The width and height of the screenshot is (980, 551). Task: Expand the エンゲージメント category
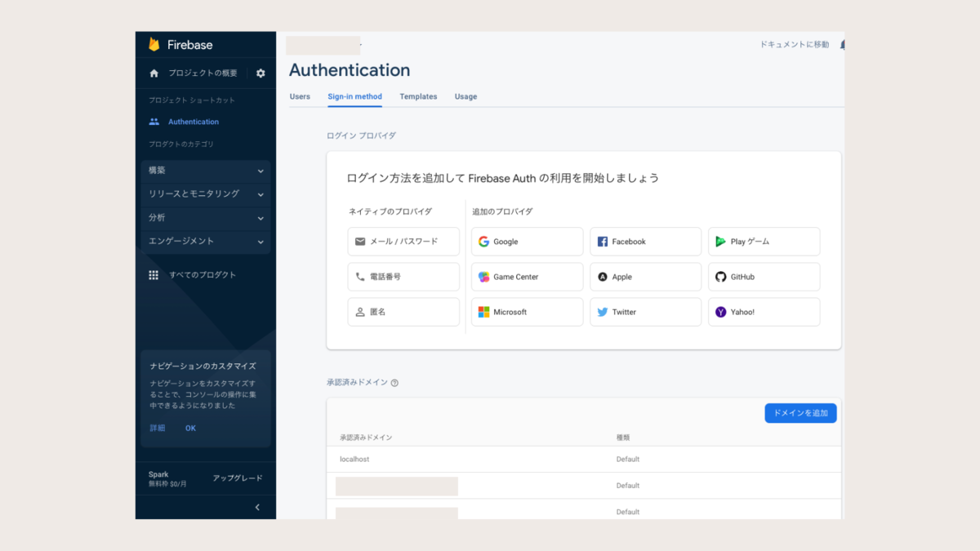point(205,242)
